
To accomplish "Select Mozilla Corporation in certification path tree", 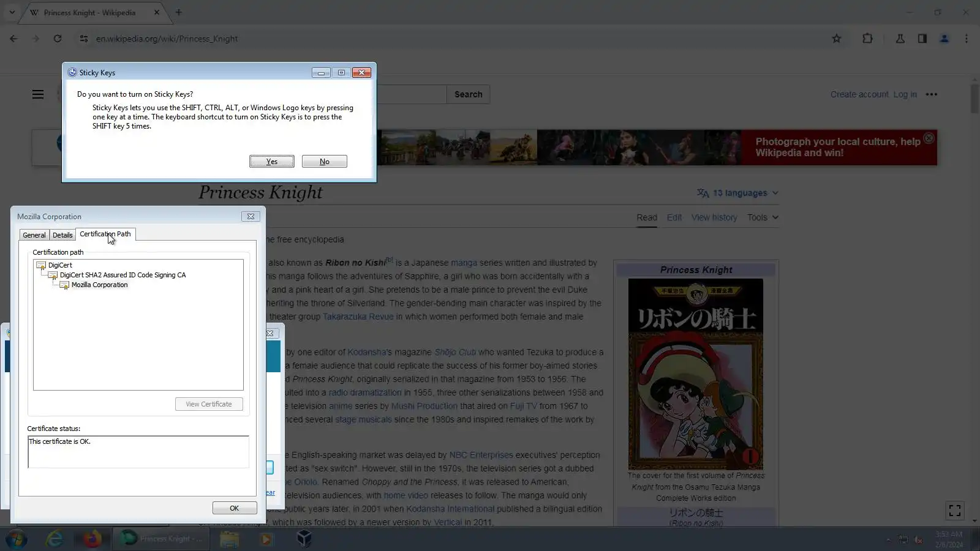I will click(99, 285).
